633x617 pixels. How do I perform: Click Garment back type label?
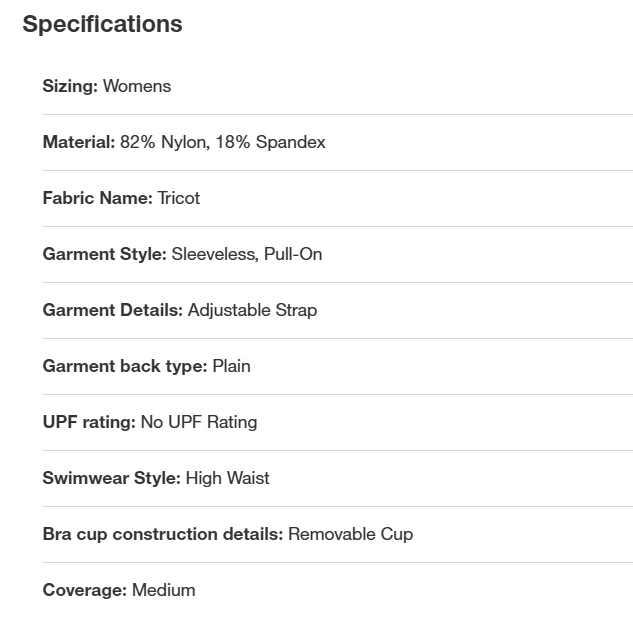pyautogui.click(x=124, y=366)
